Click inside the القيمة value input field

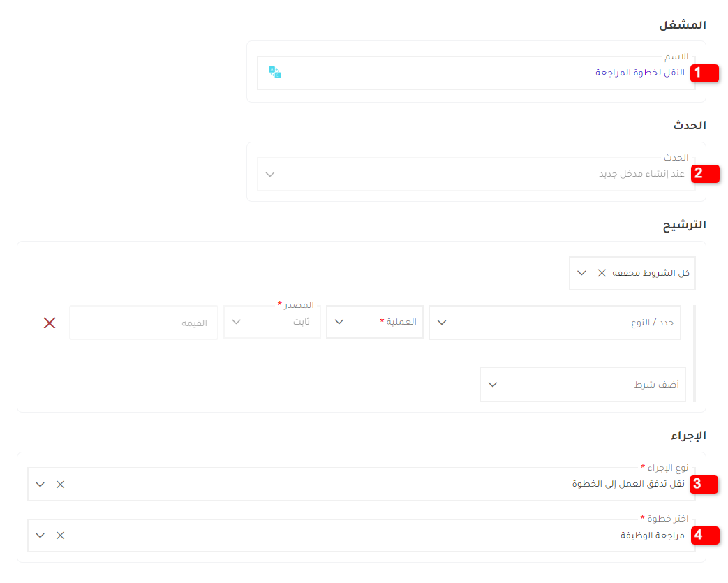[143, 323]
